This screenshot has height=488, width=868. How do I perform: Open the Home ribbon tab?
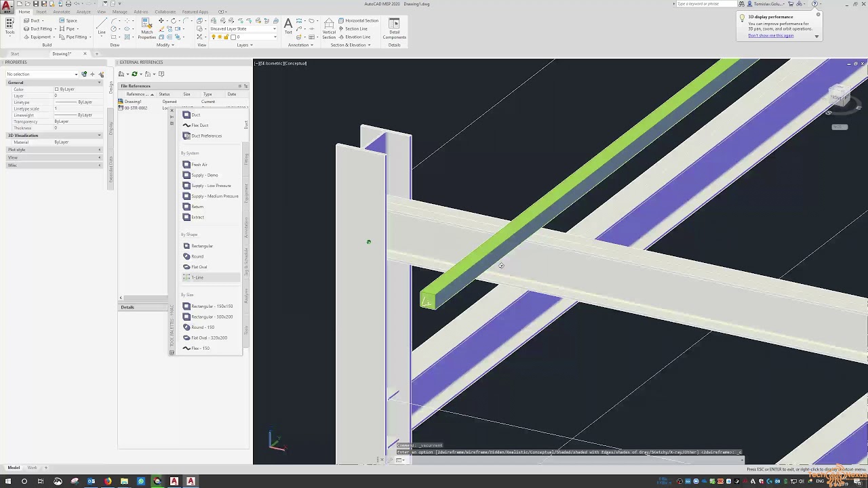coord(24,12)
